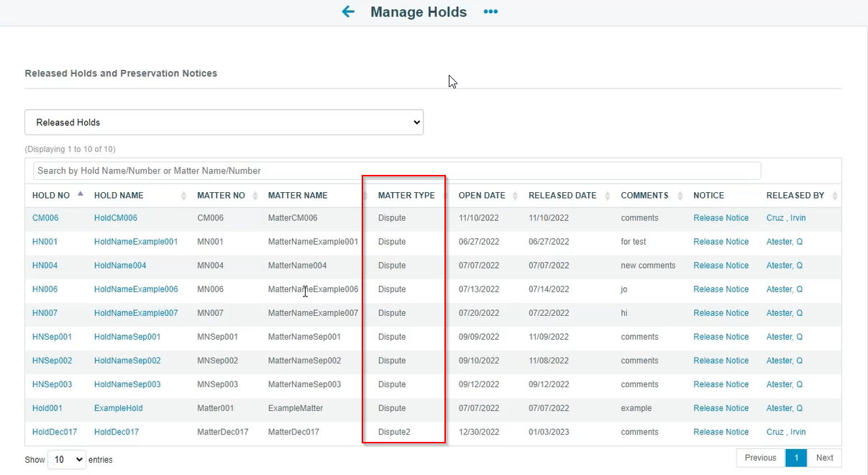This screenshot has width=868, height=475.
Task: Open HoldNameExample006 hold name link
Action: point(136,289)
